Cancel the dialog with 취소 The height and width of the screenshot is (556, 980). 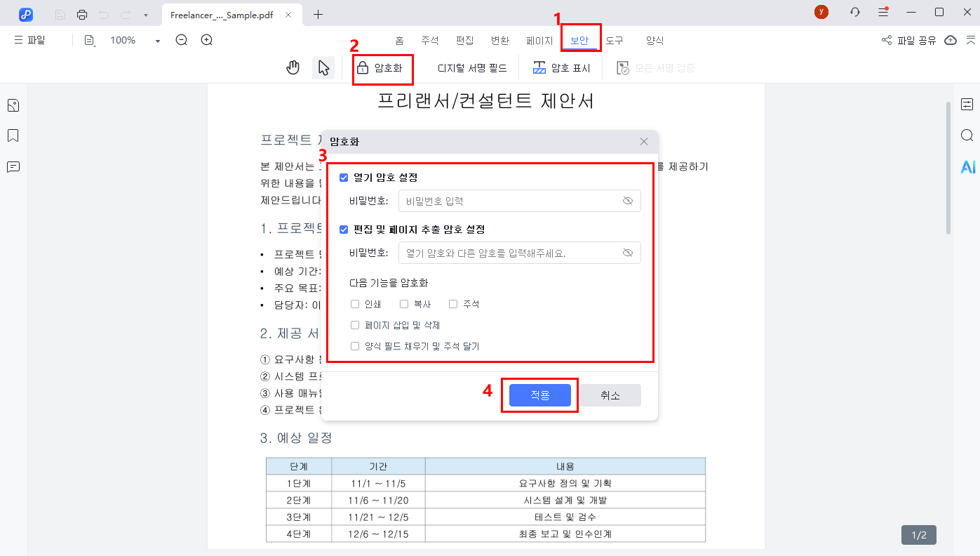(x=610, y=395)
